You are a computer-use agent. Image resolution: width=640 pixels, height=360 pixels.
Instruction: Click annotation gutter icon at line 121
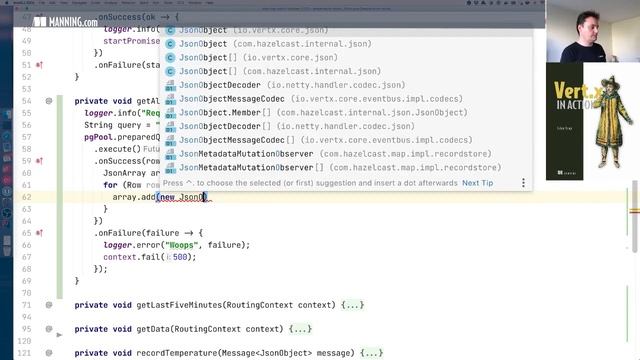click(49, 353)
